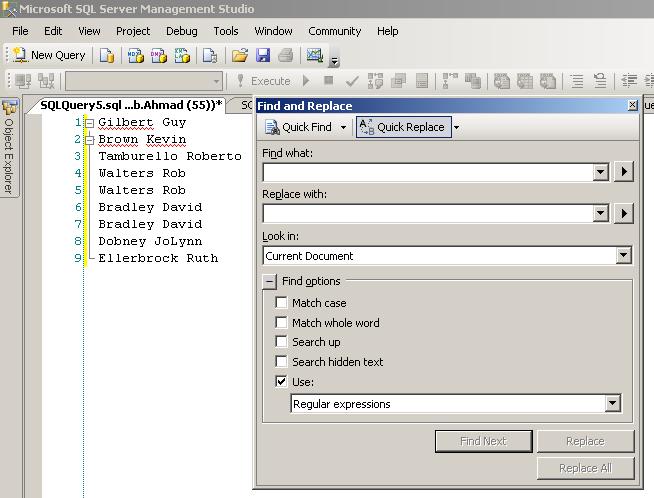Click the Change Connection icon
Image resolution: width=654 pixels, height=498 pixels.
[46, 80]
